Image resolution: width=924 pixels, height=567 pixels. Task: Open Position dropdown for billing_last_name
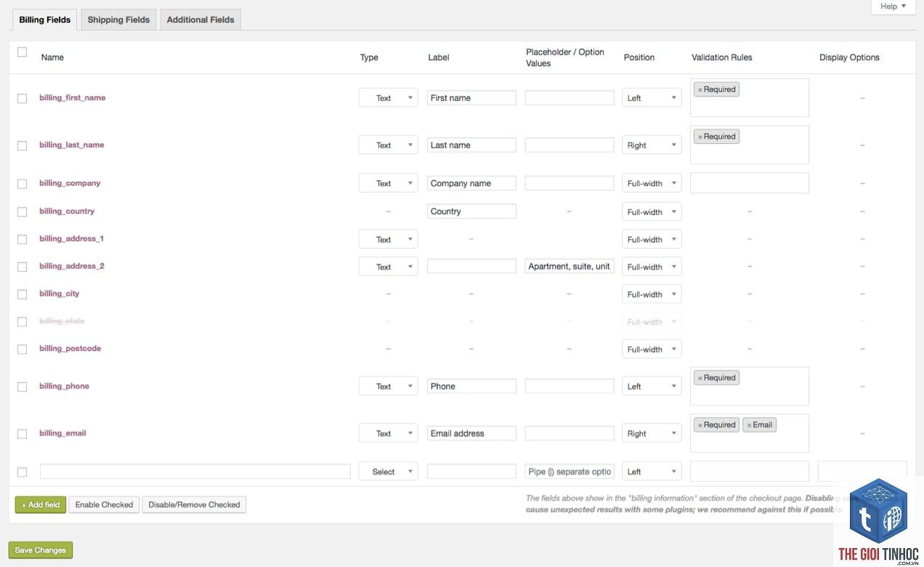652,145
